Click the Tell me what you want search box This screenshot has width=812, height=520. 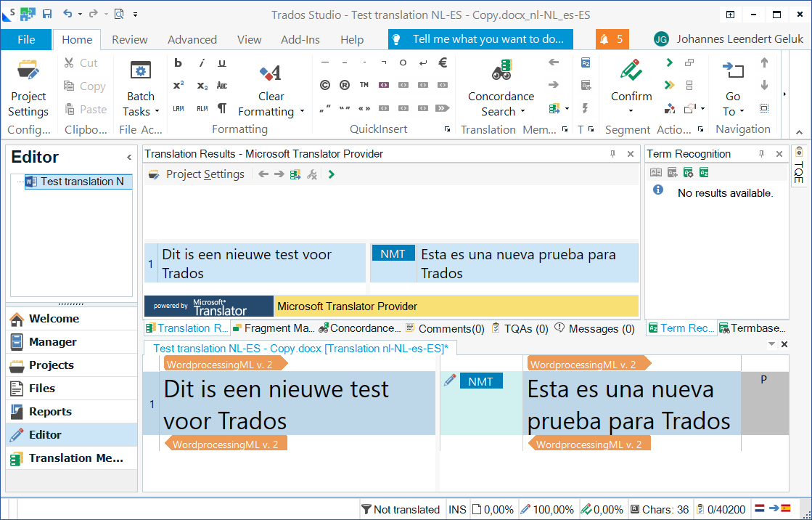(x=480, y=39)
